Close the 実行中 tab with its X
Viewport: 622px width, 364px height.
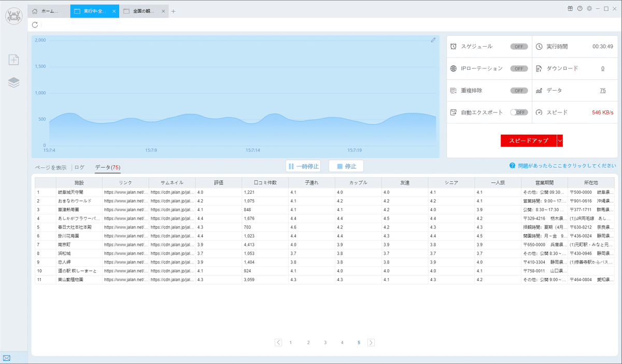(114, 11)
